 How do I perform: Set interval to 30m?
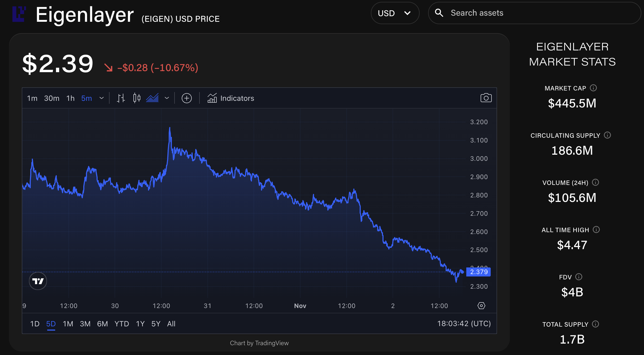[52, 98]
